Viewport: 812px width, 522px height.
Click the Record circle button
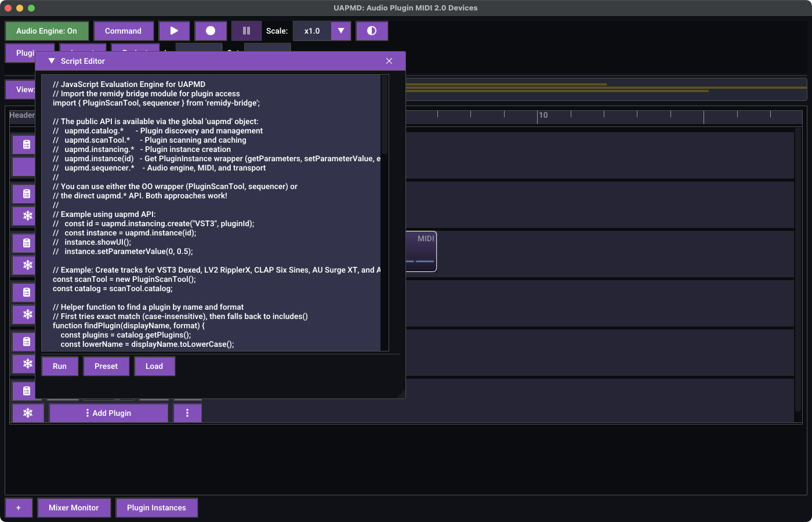point(211,31)
